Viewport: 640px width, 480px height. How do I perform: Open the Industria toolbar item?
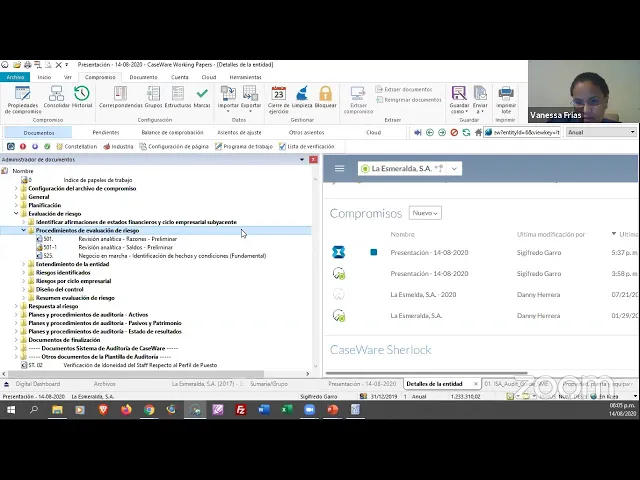pos(118,147)
